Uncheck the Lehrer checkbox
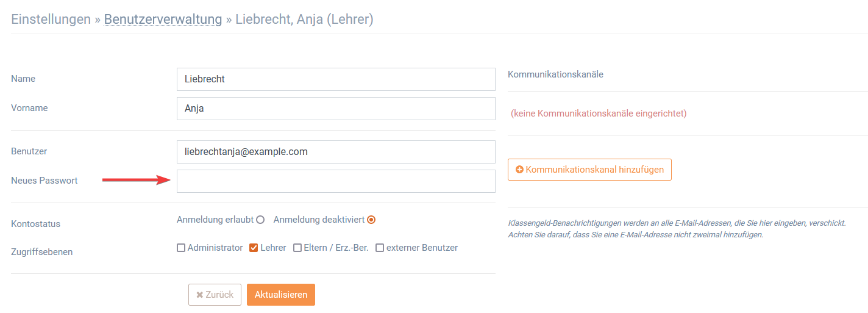The width and height of the screenshot is (868, 313). click(x=254, y=248)
